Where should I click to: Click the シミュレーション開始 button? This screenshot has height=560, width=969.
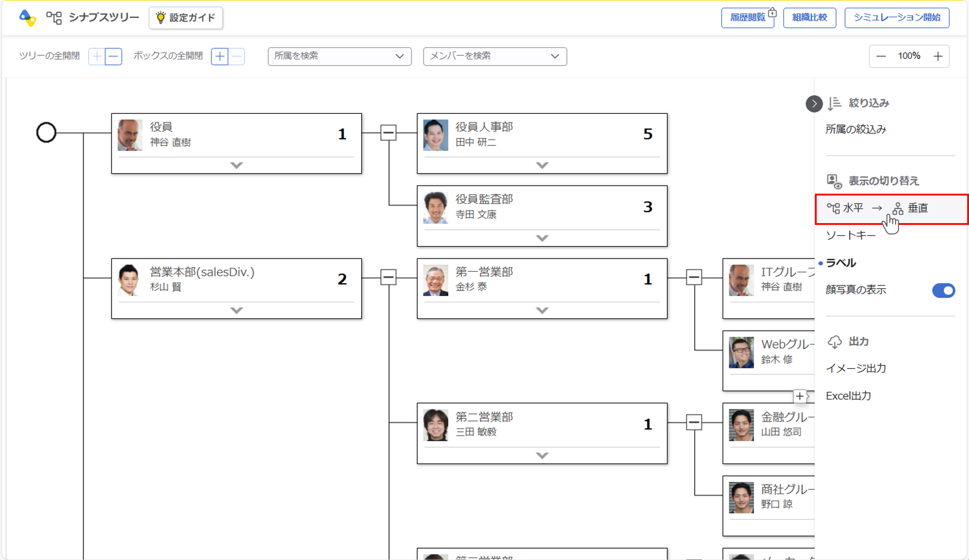897,18
